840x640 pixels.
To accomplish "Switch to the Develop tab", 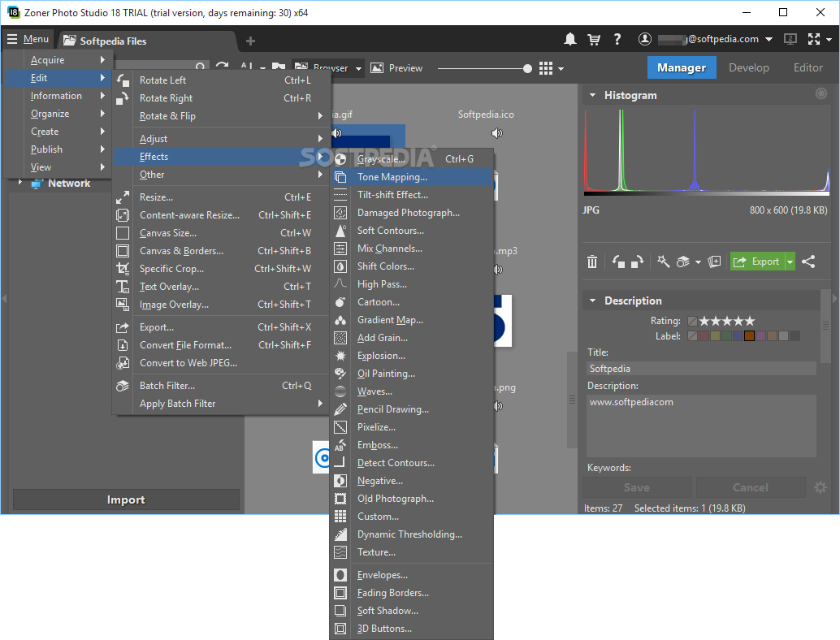I will pyautogui.click(x=748, y=67).
